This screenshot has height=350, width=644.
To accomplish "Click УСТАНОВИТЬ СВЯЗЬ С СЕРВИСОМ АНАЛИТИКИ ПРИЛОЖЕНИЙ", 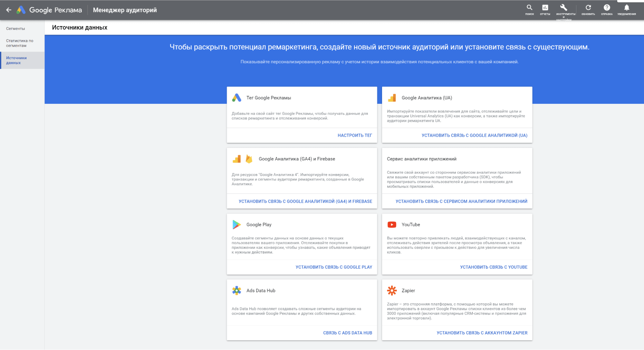I will coord(461,201).
